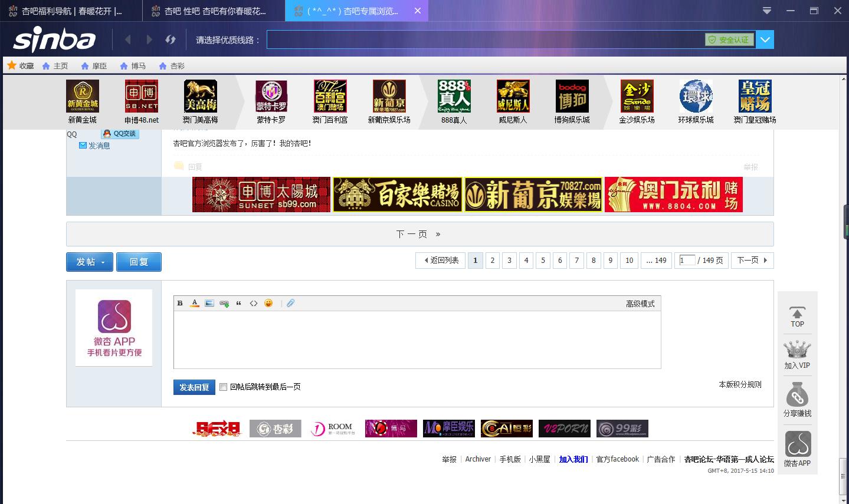Open the 百家樂賭場 banner
The width and height of the screenshot is (849, 504).
pyautogui.click(x=398, y=195)
